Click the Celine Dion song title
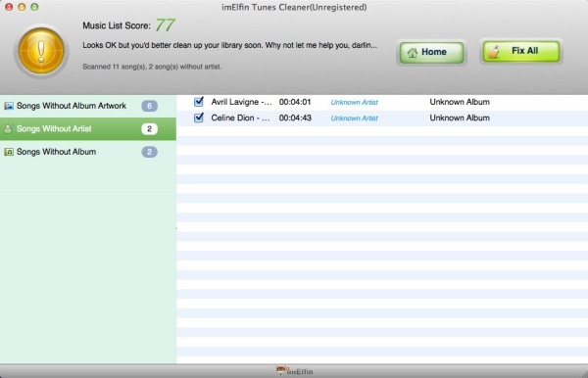The height and width of the screenshot is (378, 588). click(240, 118)
